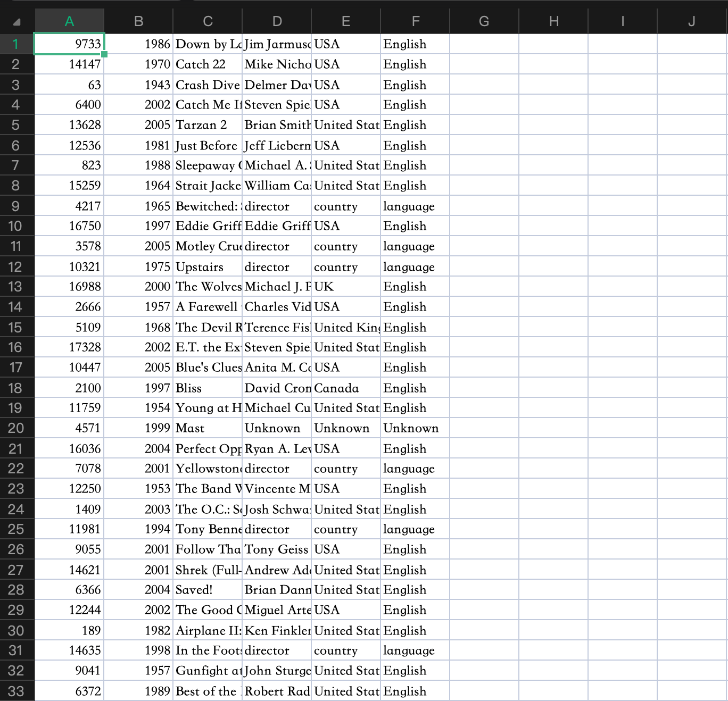Select row 1 header
728x701 pixels.
tap(17, 44)
